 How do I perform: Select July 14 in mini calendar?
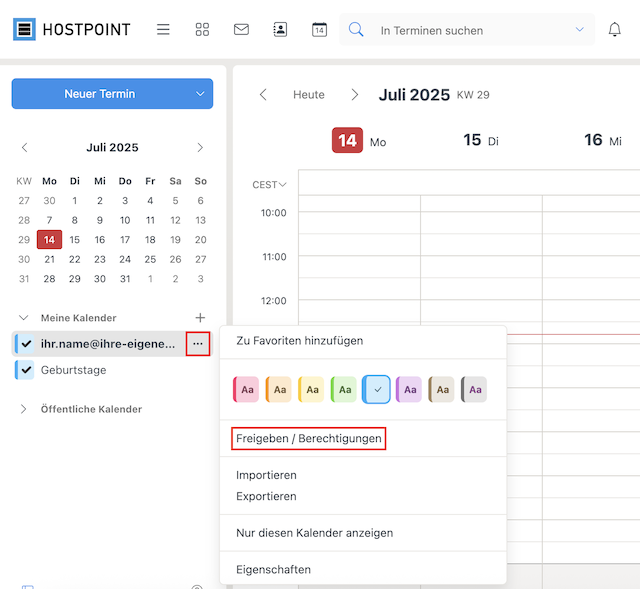pos(49,240)
